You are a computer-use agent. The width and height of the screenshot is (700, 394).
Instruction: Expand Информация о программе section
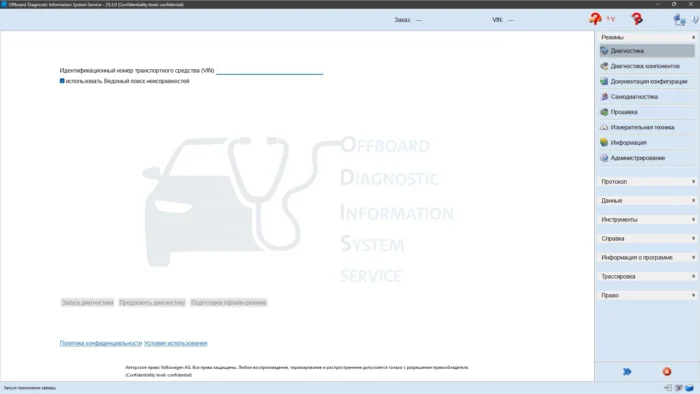tap(647, 257)
